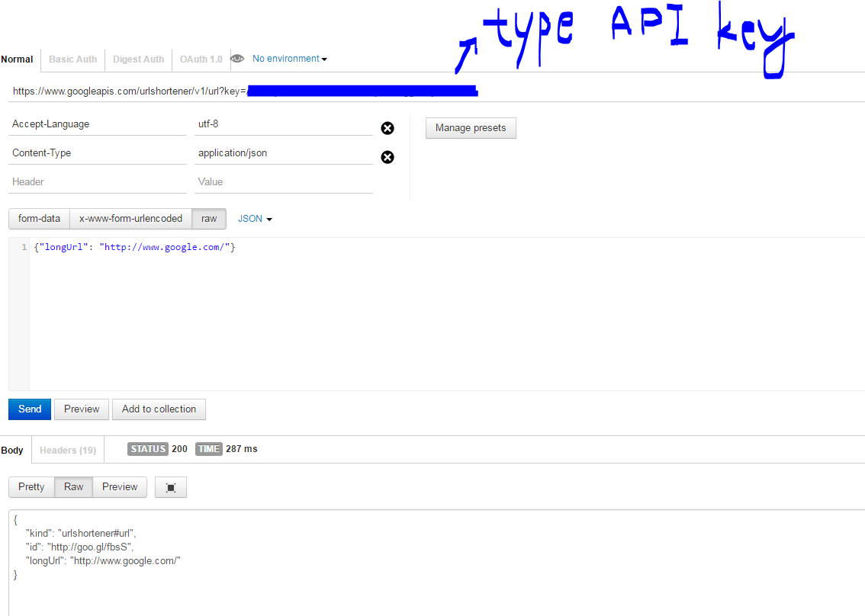Open Manage presets
Image resolution: width=865 pixels, height=616 pixels.
(x=471, y=128)
